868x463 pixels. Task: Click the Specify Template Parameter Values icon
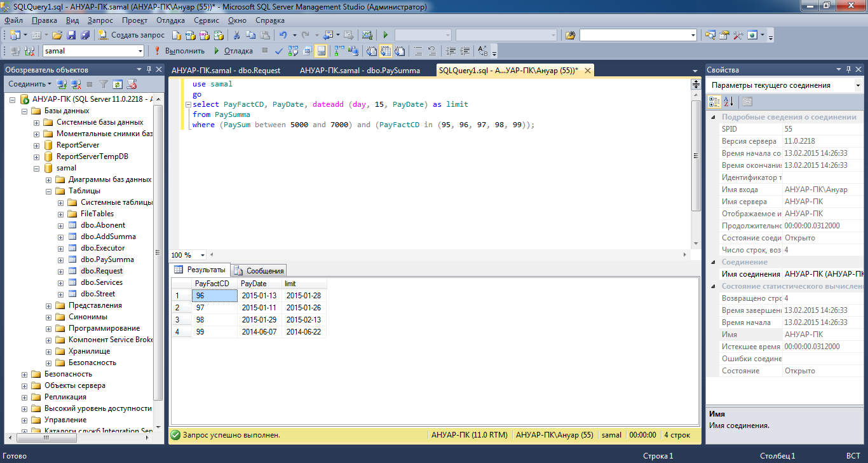[x=484, y=51]
